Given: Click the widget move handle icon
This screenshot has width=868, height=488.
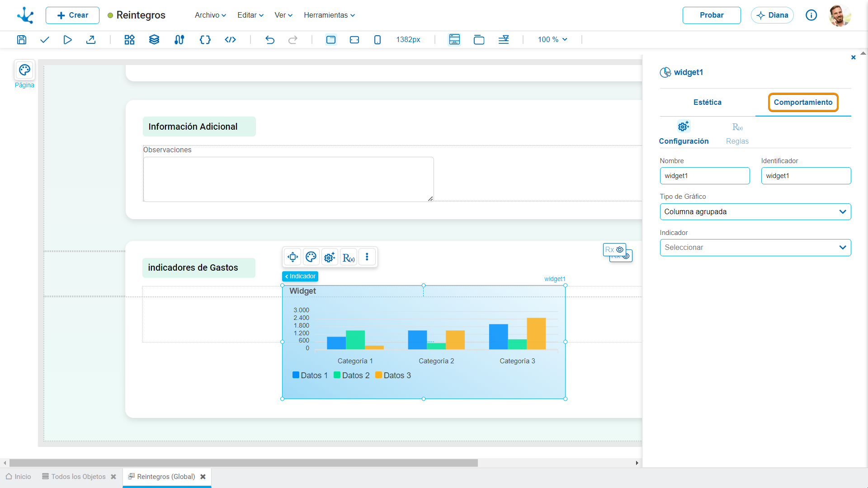Looking at the screenshot, I should [292, 257].
